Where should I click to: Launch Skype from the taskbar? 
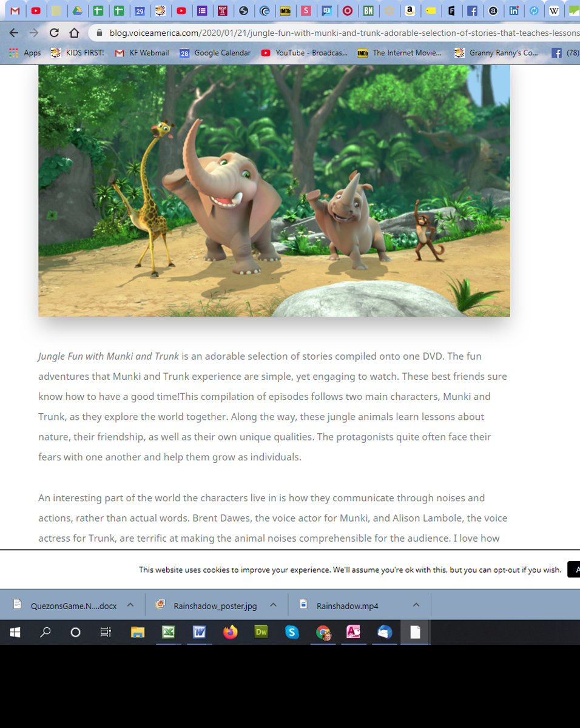coord(292,632)
